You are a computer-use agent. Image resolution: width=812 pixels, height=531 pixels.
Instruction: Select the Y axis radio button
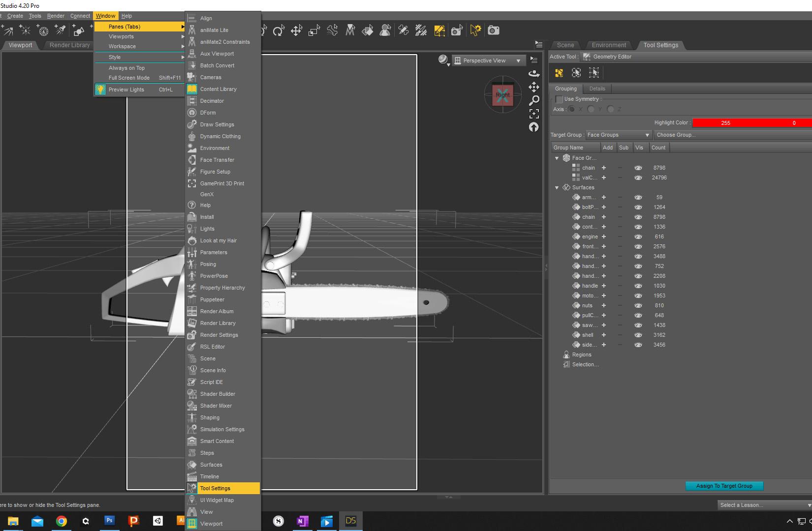(x=591, y=109)
